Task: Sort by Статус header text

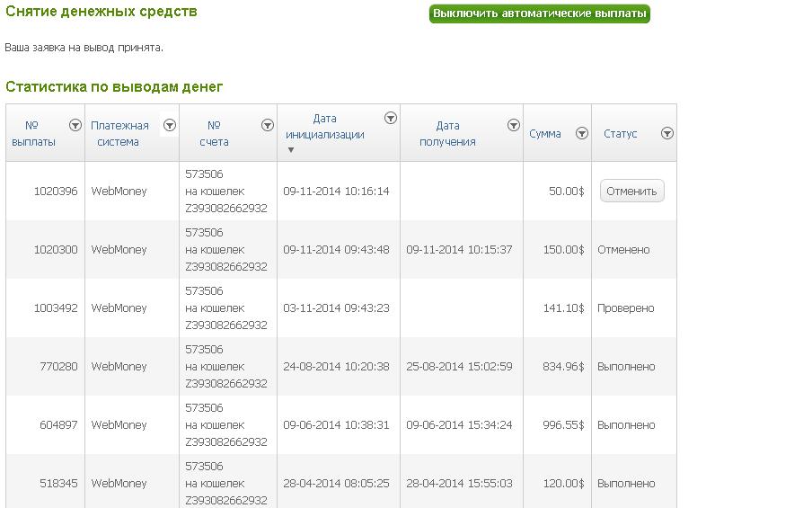Action: (x=620, y=134)
